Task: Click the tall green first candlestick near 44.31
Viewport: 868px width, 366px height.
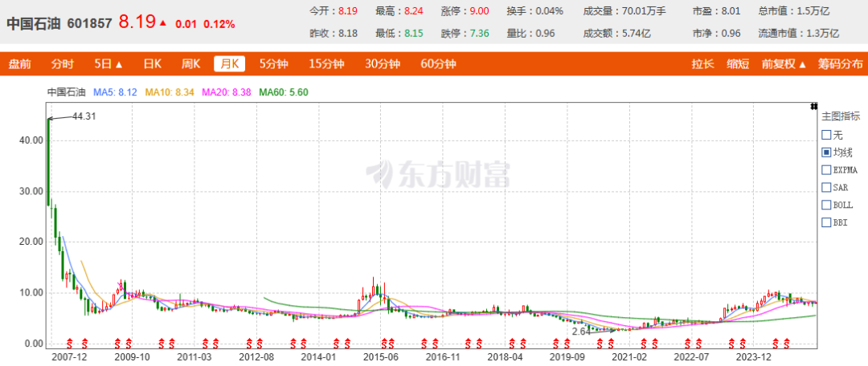Action: [x=49, y=161]
